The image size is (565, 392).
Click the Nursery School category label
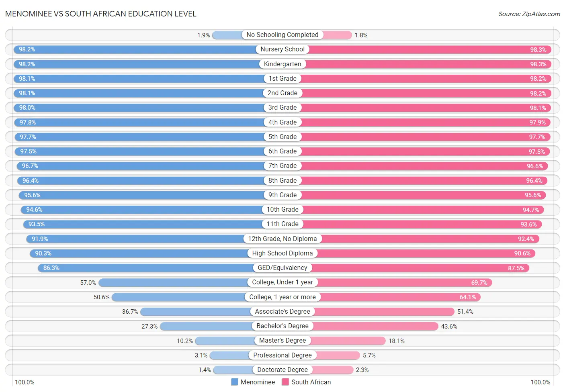coord(282,49)
